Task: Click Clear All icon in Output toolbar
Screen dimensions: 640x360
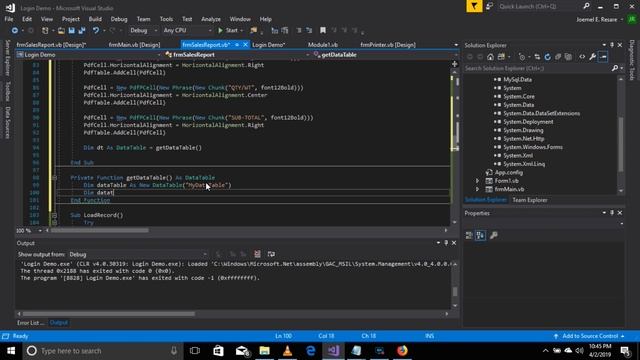Action: pos(257,254)
